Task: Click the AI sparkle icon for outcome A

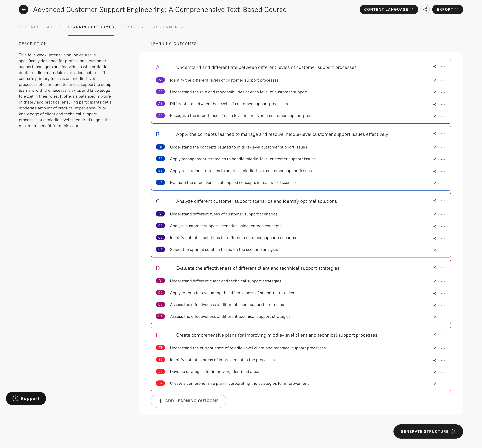Action: coord(435,66)
